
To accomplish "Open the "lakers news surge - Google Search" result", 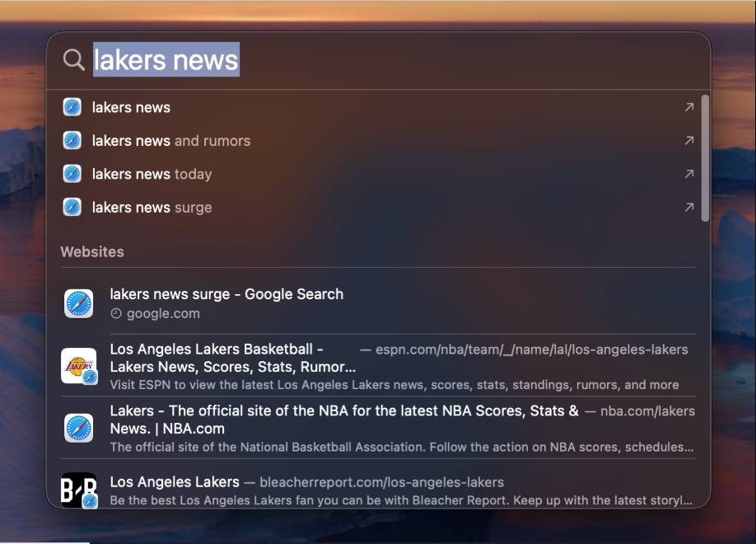I will pyautogui.click(x=226, y=294).
